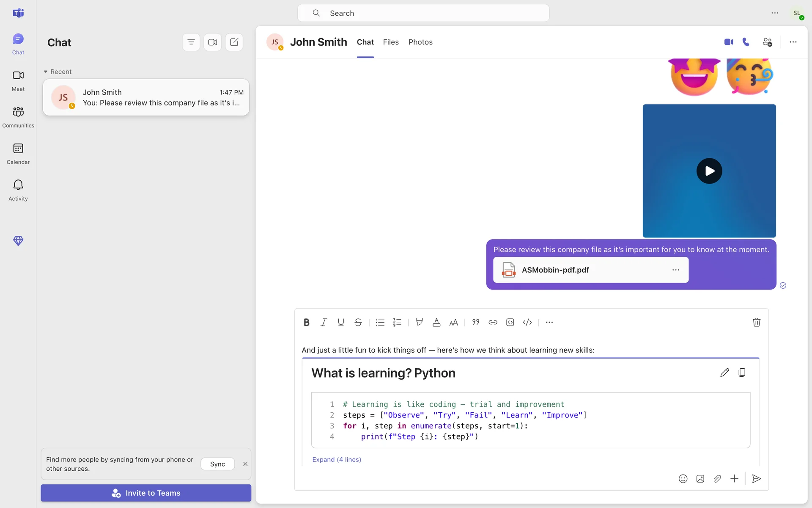Click the Meet now camera icon in Chat header
The image size is (812, 508).
click(x=213, y=42)
